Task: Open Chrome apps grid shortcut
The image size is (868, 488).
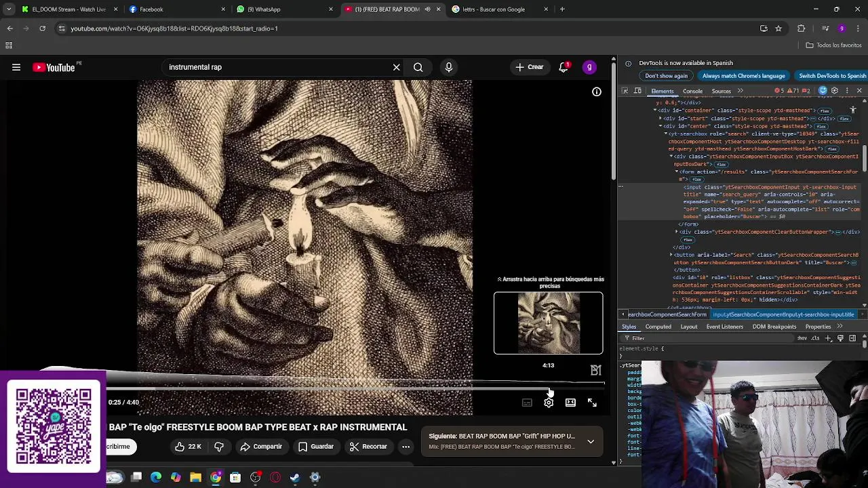Action: [x=9, y=45]
